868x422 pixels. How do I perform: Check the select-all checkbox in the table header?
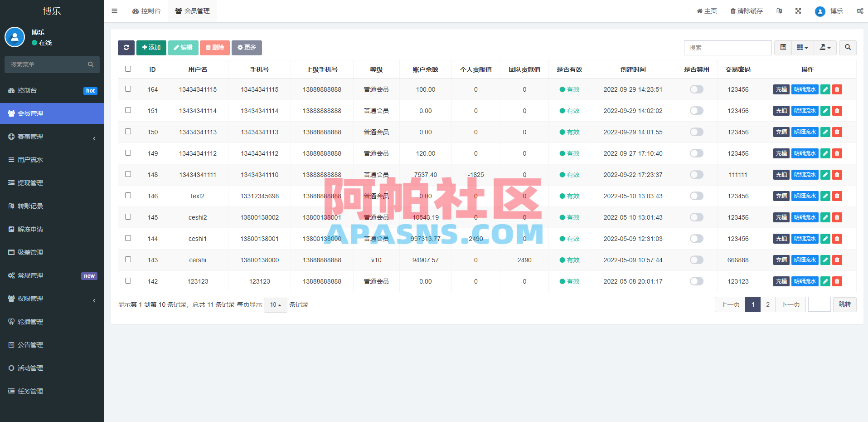coord(128,69)
